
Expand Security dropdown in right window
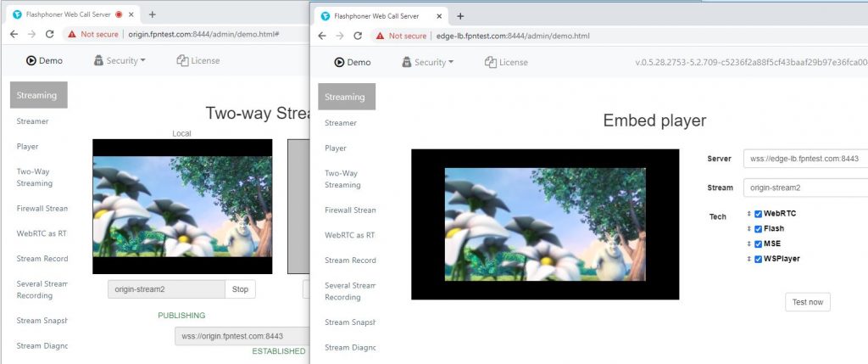(x=428, y=62)
